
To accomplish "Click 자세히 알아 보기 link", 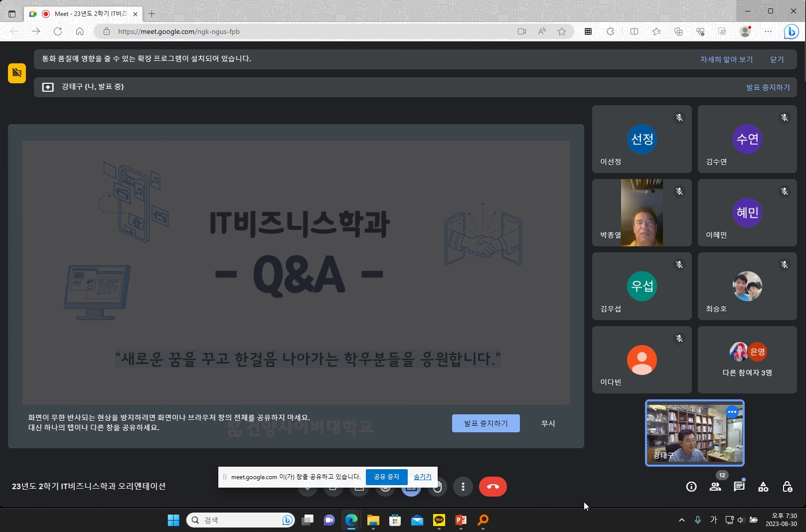I will pyautogui.click(x=726, y=59).
